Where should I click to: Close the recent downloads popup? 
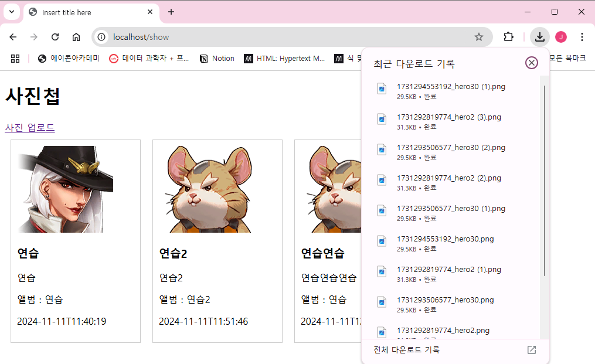click(531, 63)
